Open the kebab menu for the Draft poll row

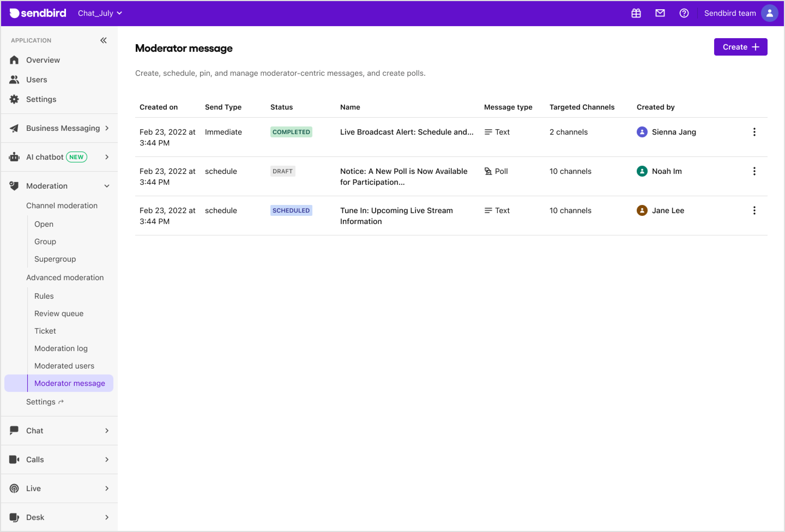pos(754,171)
